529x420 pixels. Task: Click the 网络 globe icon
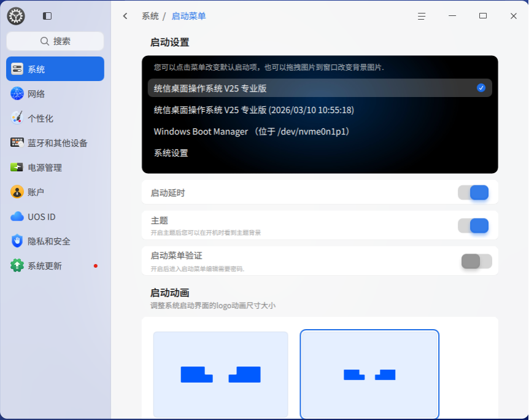(x=17, y=93)
